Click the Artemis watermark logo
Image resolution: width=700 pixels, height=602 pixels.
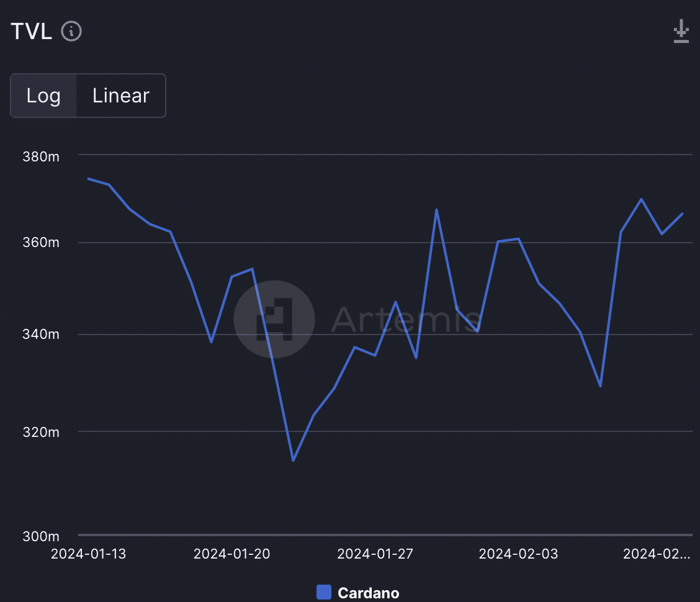pyautogui.click(x=274, y=319)
